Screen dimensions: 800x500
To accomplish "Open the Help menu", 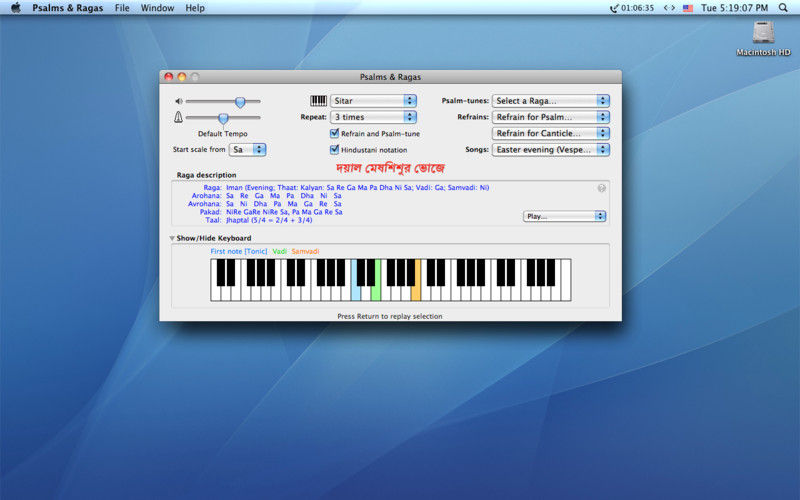I will click(194, 8).
